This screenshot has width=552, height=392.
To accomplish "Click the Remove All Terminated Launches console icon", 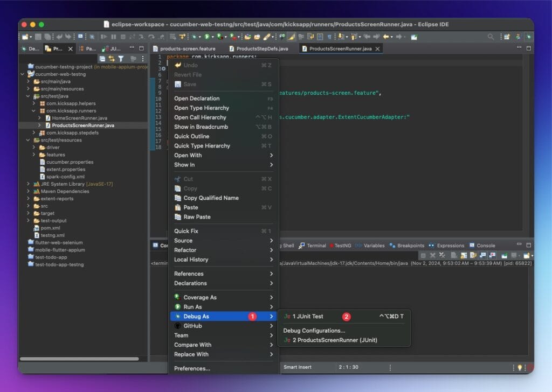I will [442, 255].
